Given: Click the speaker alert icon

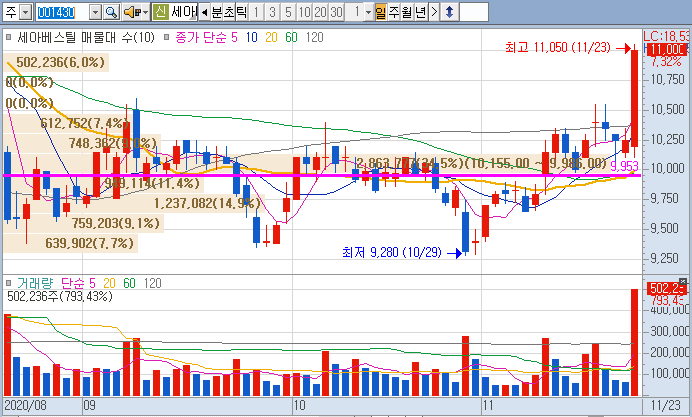Looking at the screenshot, I should (x=132, y=12).
